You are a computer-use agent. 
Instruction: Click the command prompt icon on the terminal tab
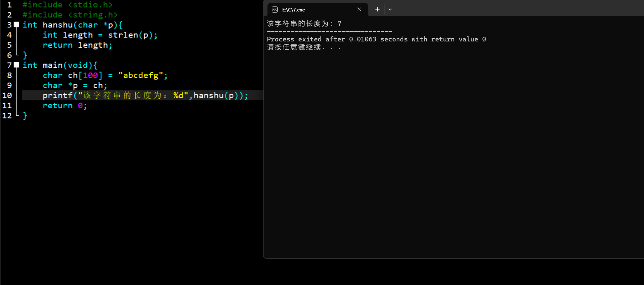pos(274,9)
